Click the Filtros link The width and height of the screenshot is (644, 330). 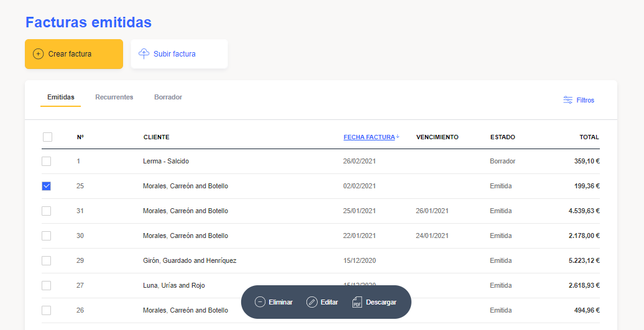585,100
